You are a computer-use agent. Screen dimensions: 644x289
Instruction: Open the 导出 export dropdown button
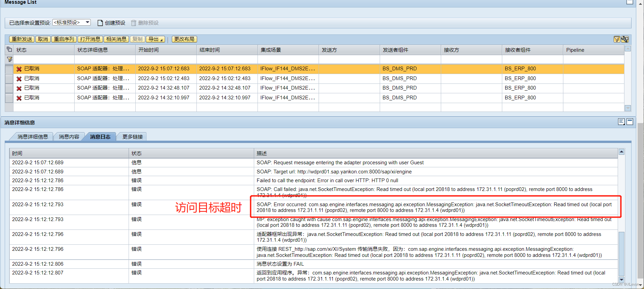[155, 39]
